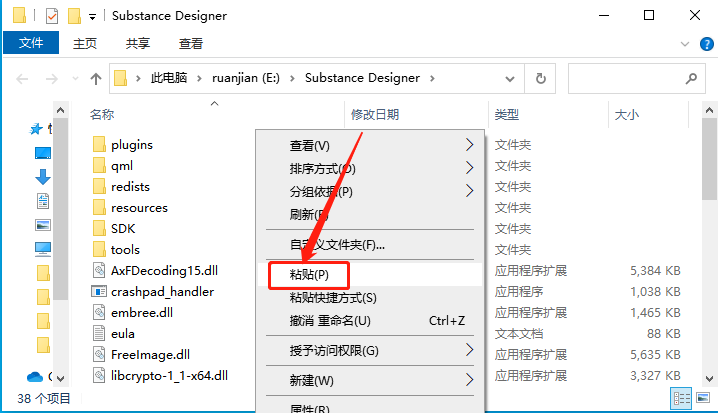Screen dimensions: 718x413
Task: Click the redists folder icon
Action: 99,186
